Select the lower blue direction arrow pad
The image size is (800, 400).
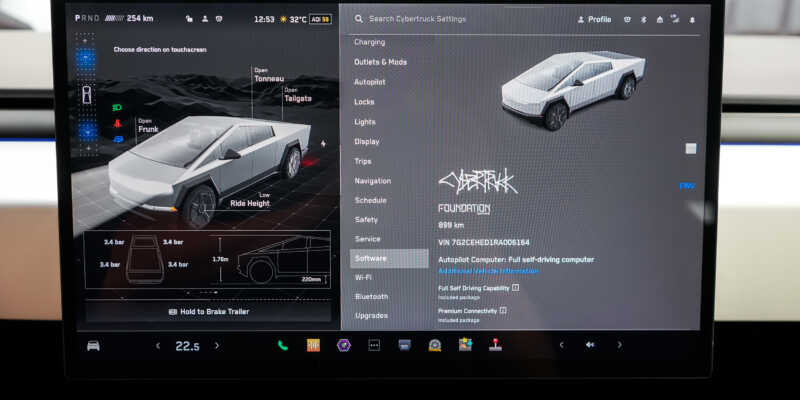(87, 131)
